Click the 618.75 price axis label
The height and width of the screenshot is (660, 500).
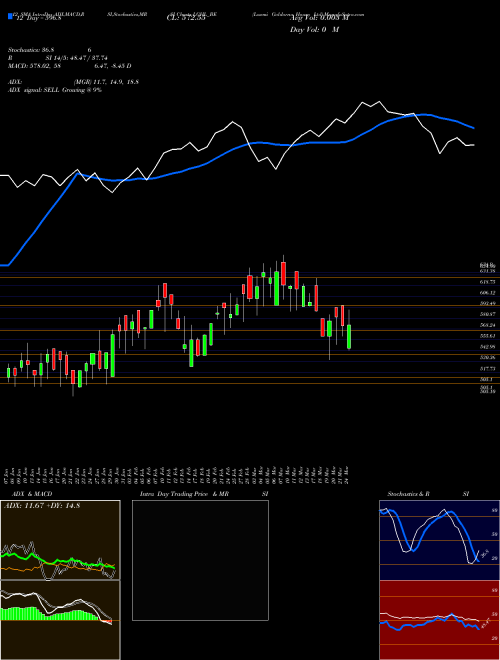[487, 282]
